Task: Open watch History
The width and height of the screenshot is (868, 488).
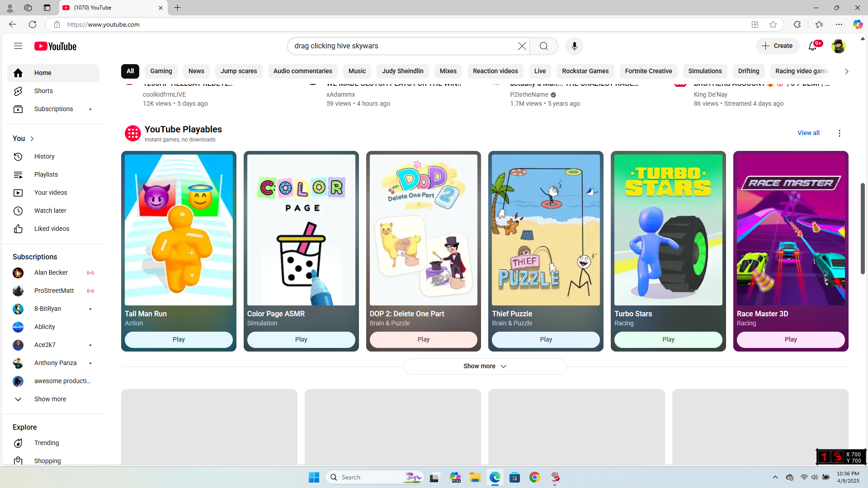Action: tap(53, 156)
